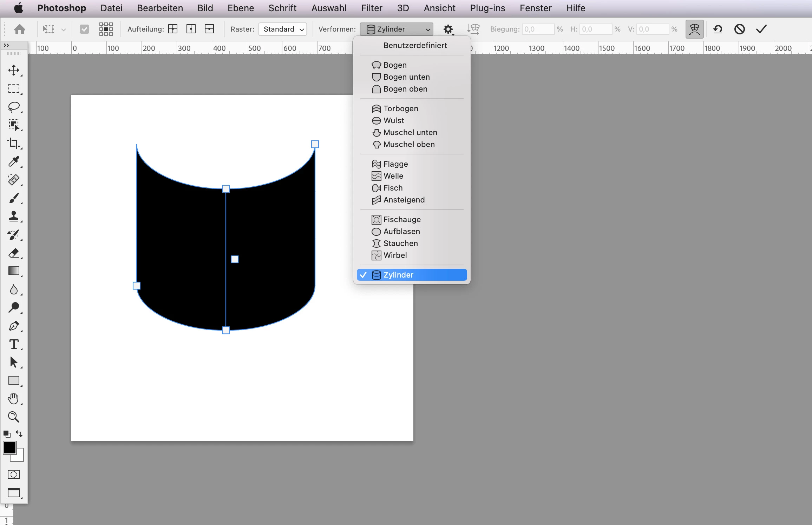Click the black foreground color swatch
The width and height of the screenshot is (812, 525).
coord(9,448)
